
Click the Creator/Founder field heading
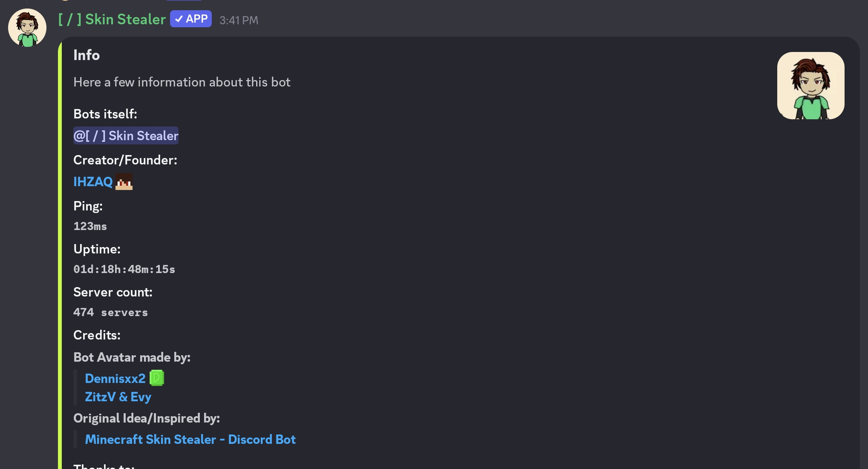tap(125, 160)
